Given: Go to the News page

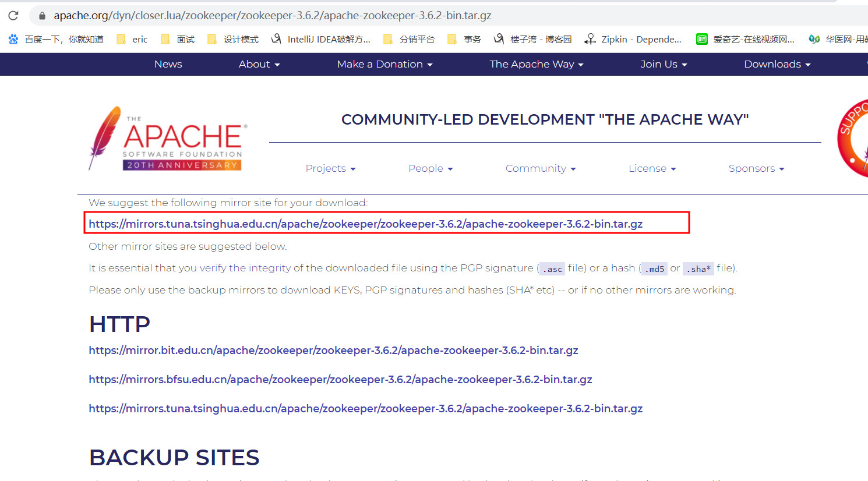Looking at the screenshot, I should point(168,64).
